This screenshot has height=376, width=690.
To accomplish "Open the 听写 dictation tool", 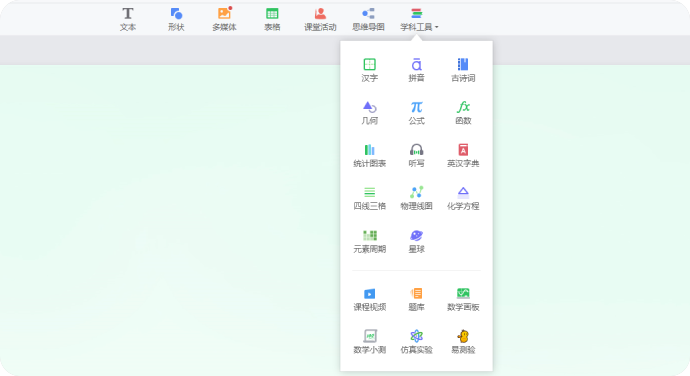I will point(416,155).
